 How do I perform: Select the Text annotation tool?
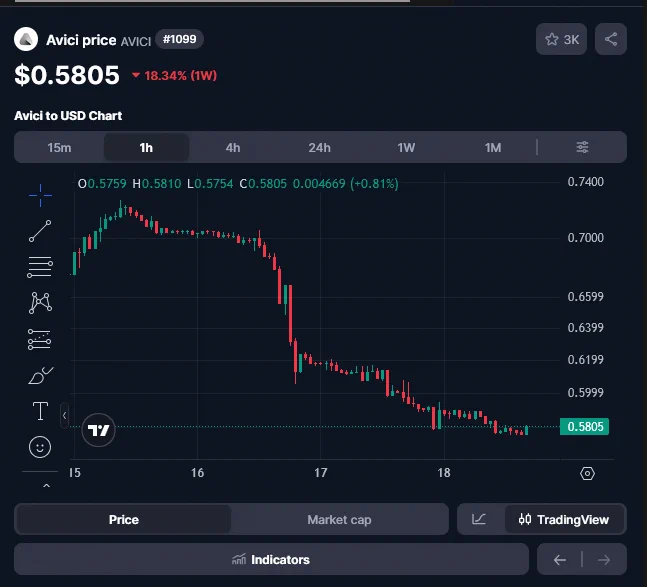[40, 411]
